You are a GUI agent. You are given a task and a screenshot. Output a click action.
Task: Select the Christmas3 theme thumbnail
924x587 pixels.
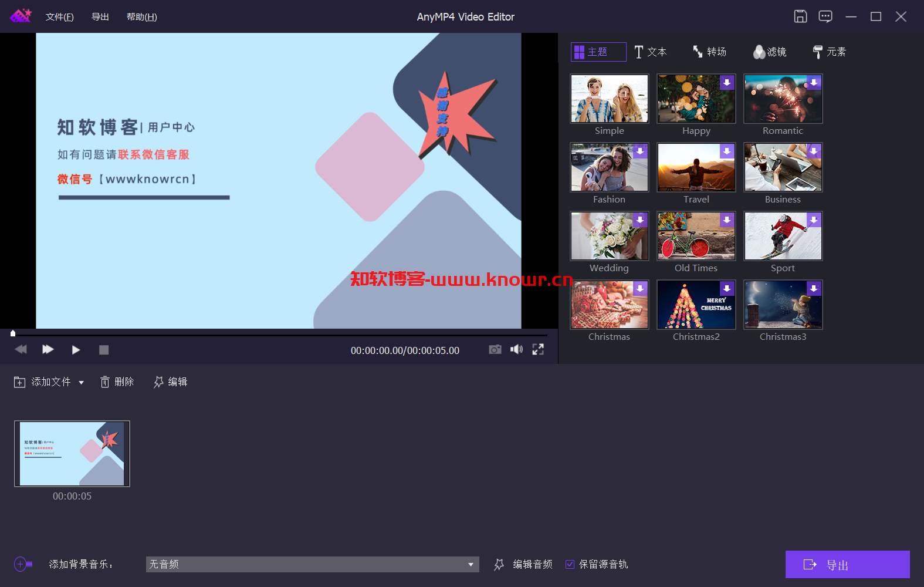click(x=783, y=305)
